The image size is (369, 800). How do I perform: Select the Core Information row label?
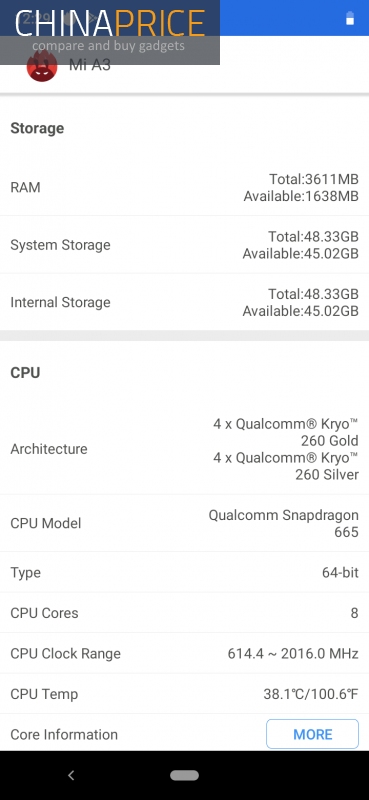click(x=64, y=734)
